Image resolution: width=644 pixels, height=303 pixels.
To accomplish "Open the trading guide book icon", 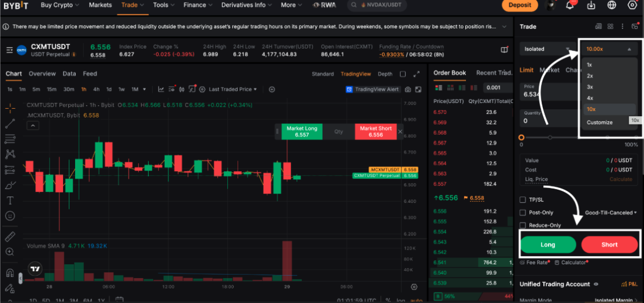I will 504,50.
